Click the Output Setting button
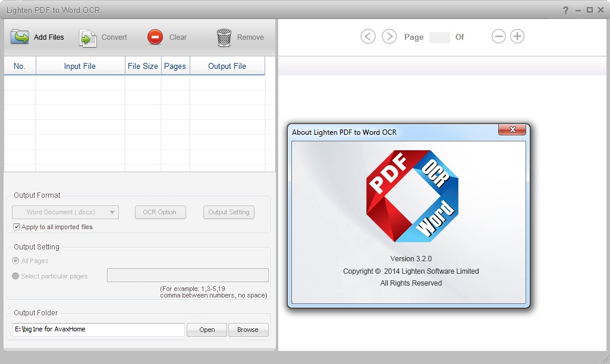 (229, 212)
